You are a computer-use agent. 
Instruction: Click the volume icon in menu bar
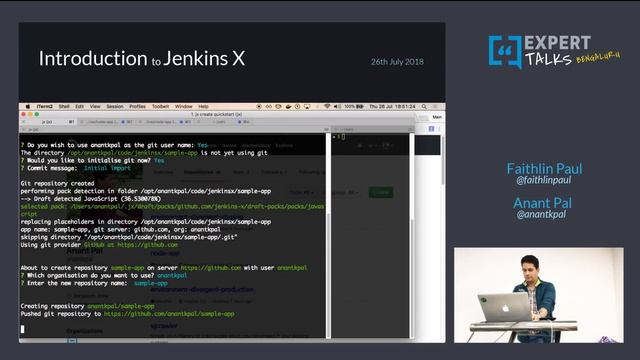click(x=337, y=107)
